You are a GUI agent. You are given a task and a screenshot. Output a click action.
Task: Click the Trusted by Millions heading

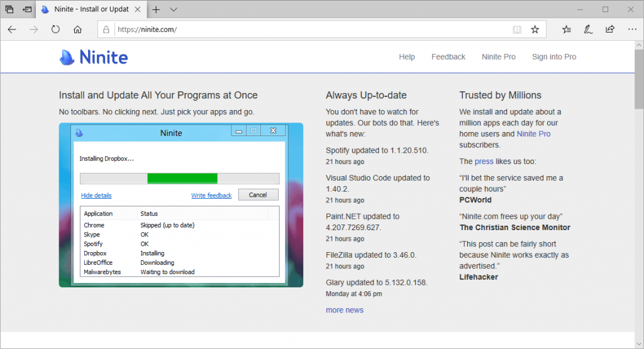click(500, 95)
